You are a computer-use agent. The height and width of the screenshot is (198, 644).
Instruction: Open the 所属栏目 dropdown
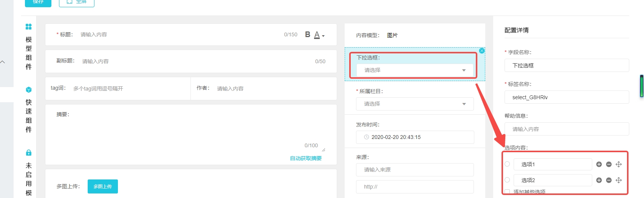415,104
